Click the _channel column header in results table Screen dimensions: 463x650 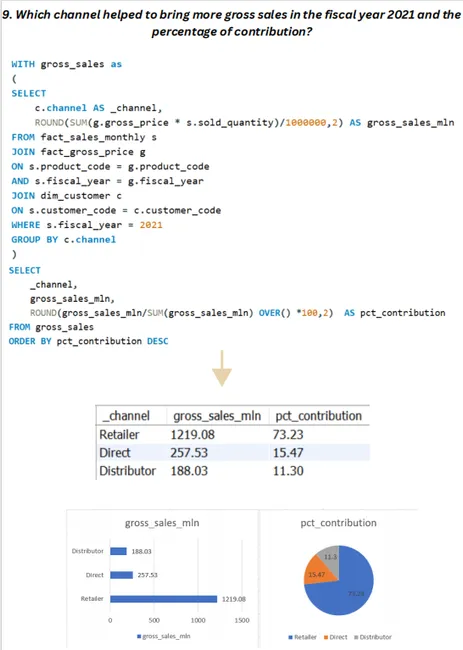point(126,416)
